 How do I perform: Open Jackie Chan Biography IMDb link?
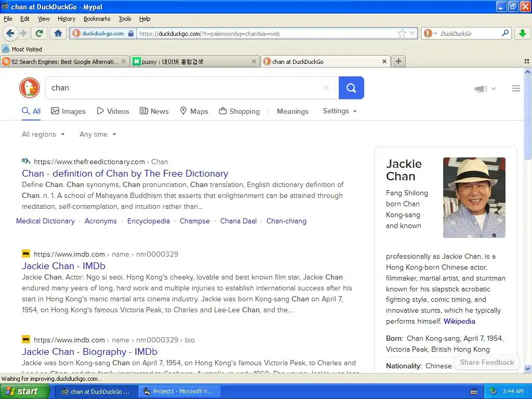click(x=89, y=352)
